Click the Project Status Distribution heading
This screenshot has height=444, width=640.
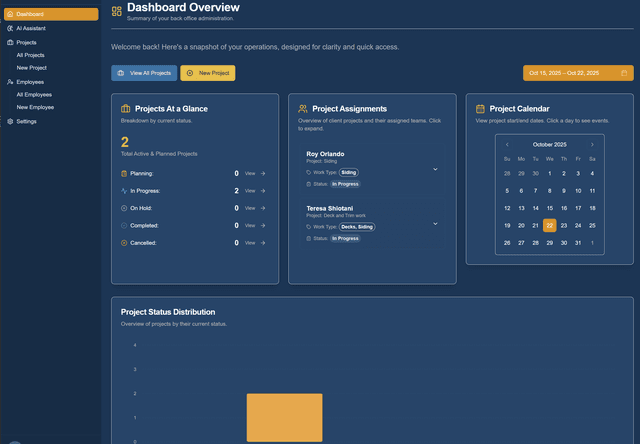168,312
